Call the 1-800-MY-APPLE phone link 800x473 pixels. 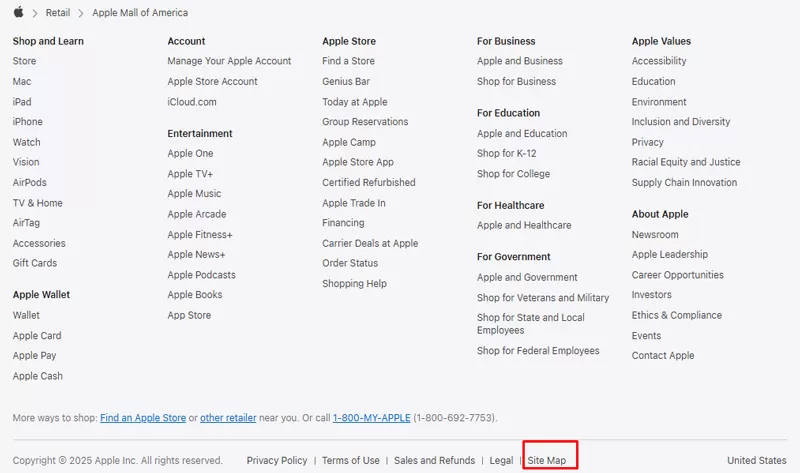click(x=372, y=417)
